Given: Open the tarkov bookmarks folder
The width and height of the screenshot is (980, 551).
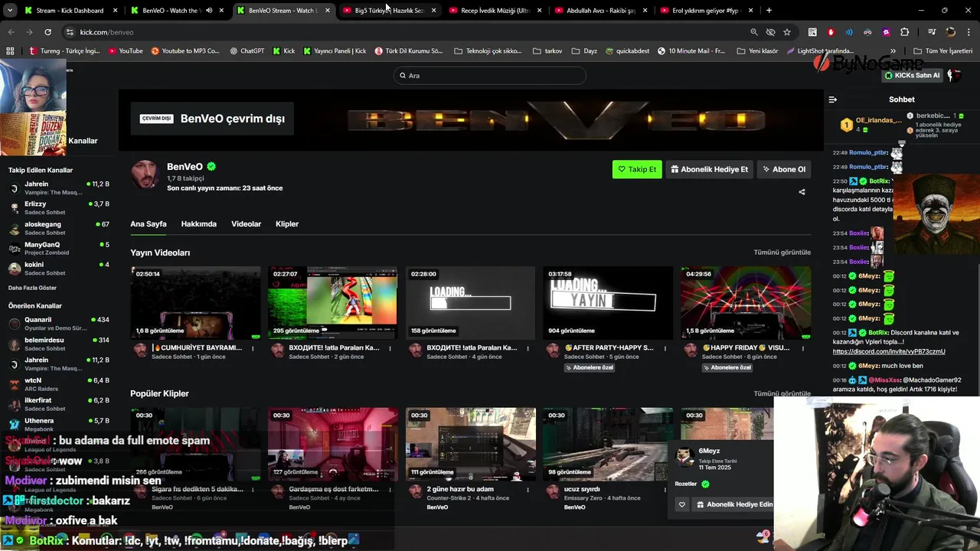Looking at the screenshot, I should (x=547, y=51).
